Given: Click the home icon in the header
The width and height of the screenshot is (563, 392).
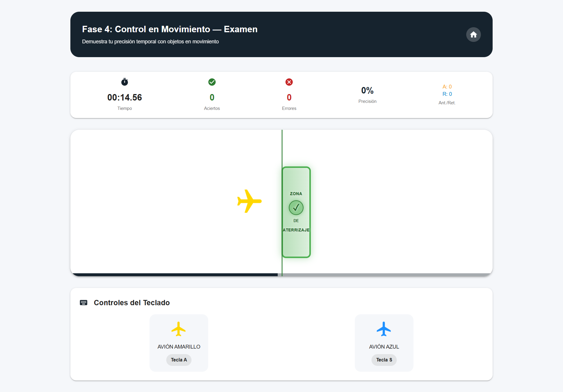Looking at the screenshot, I should 473,34.
